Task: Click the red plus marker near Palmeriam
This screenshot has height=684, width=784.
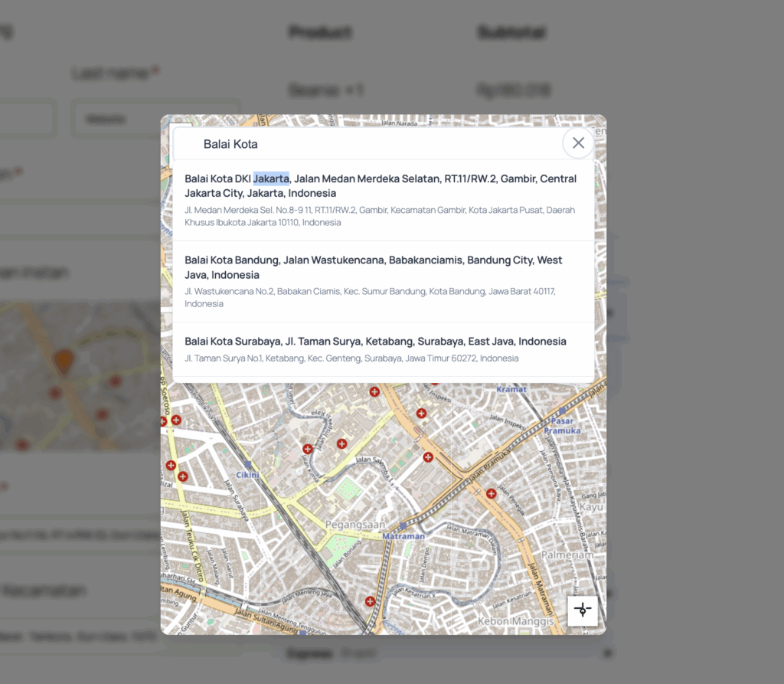Action: (489, 493)
